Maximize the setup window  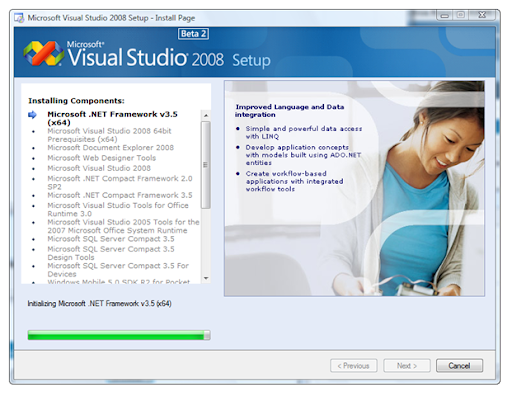coord(461,15)
